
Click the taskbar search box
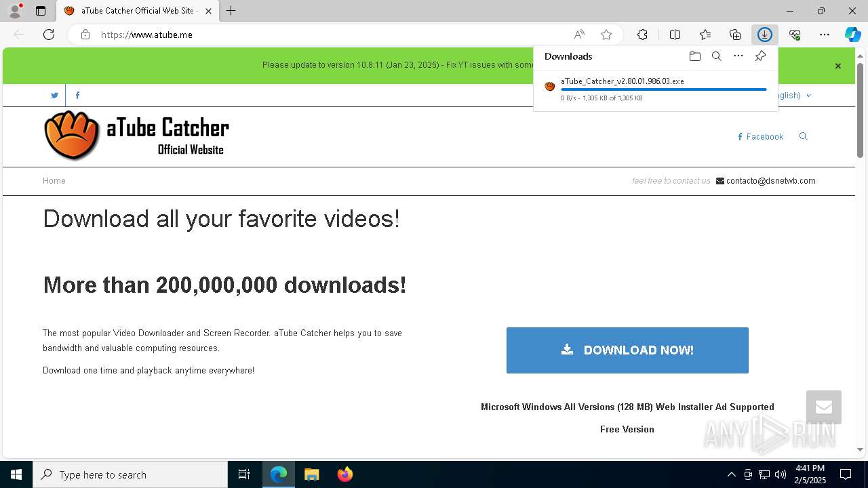(130, 474)
